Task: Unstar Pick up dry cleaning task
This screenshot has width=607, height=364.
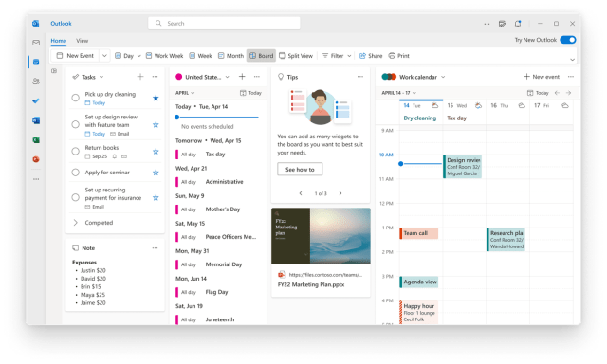Action: point(156,98)
